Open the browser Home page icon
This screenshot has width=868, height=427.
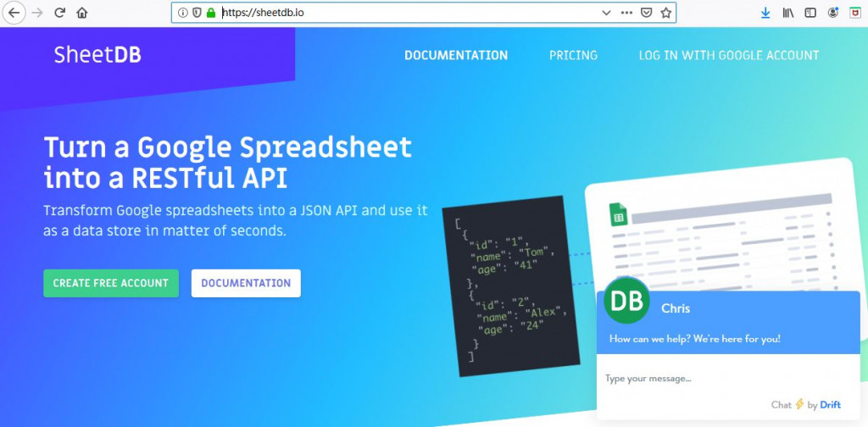pos(82,13)
